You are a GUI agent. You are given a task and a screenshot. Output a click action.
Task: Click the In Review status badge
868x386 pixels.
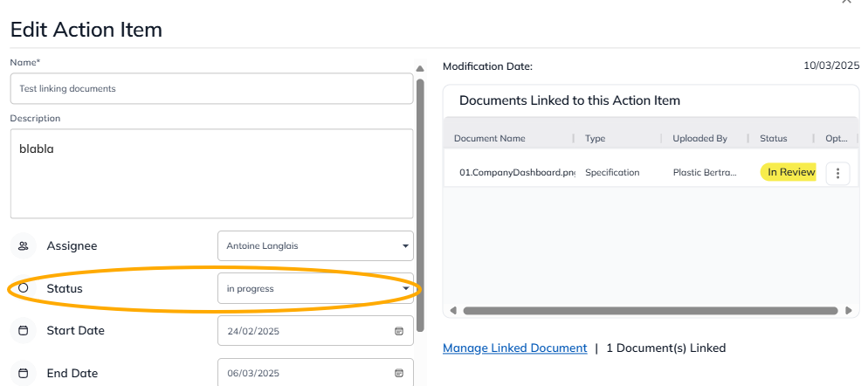790,172
